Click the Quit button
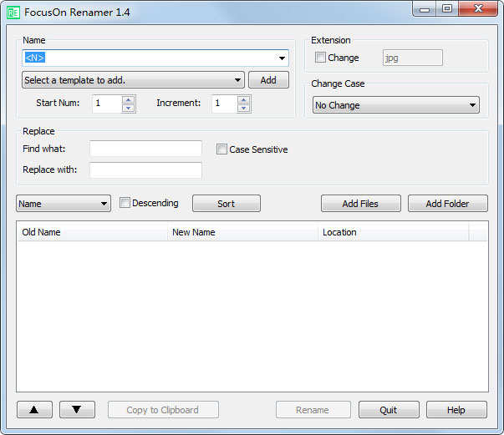This screenshot has width=504, height=435. coord(389,410)
